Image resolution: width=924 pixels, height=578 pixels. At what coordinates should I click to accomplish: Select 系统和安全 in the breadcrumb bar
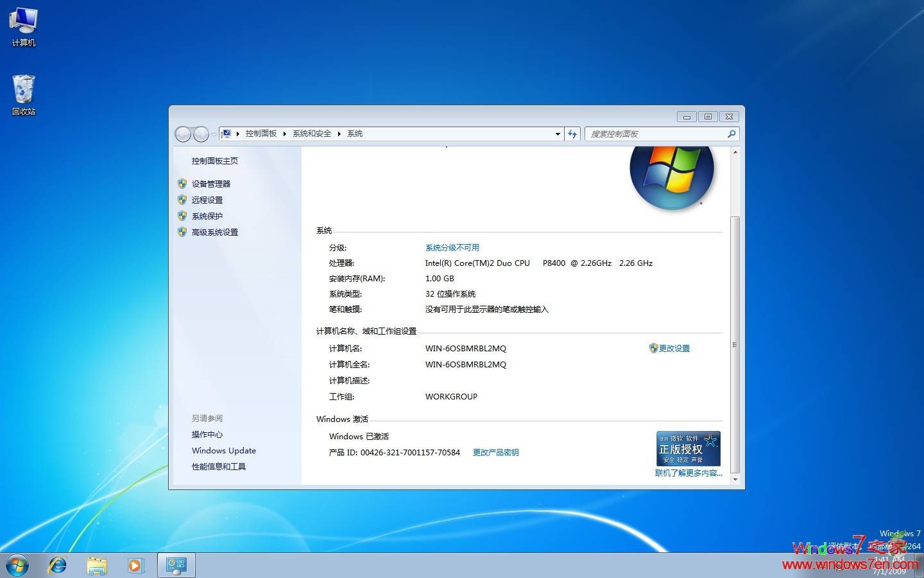click(312, 134)
